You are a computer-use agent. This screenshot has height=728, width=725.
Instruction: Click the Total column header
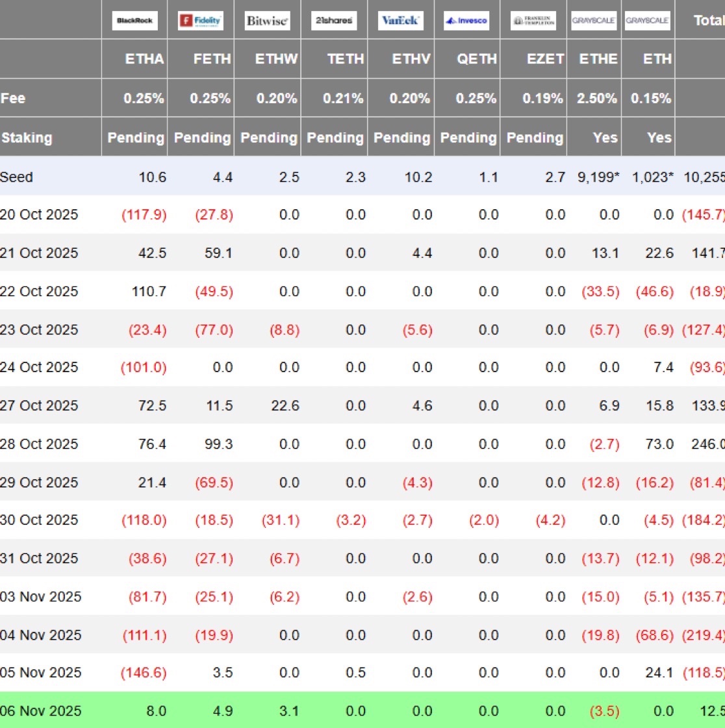click(709, 20)
